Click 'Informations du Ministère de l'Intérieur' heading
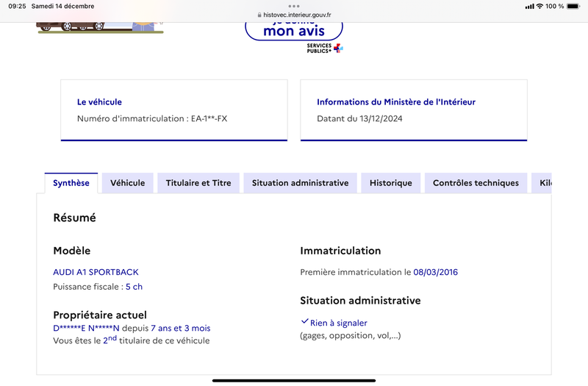The width and height of the screenshot is (588, 386). click(396, 102)
